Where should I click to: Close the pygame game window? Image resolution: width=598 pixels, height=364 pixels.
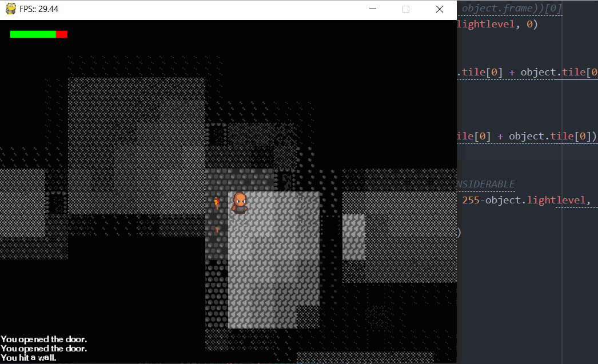(x=439, y=9)
